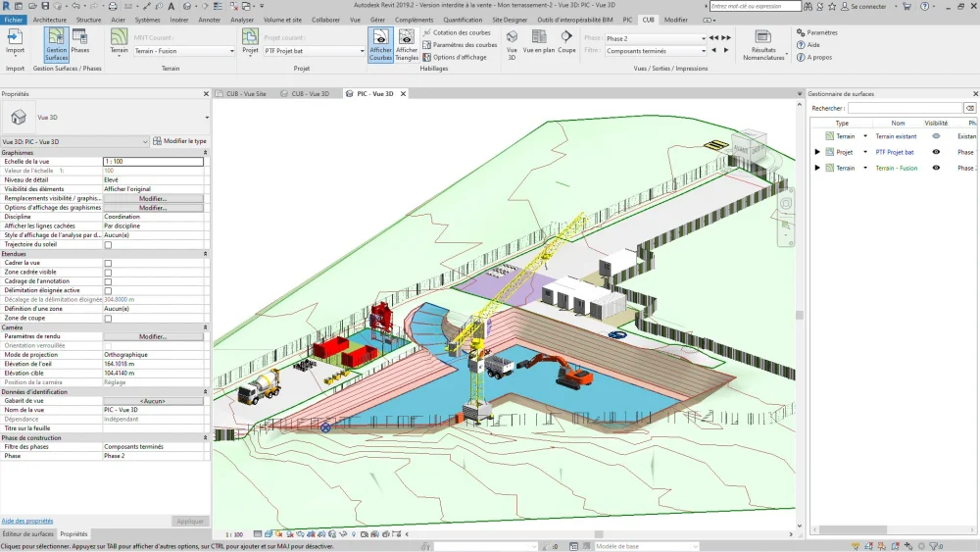Open the Phase 2 dropdown in ribbon

(656, 38)
